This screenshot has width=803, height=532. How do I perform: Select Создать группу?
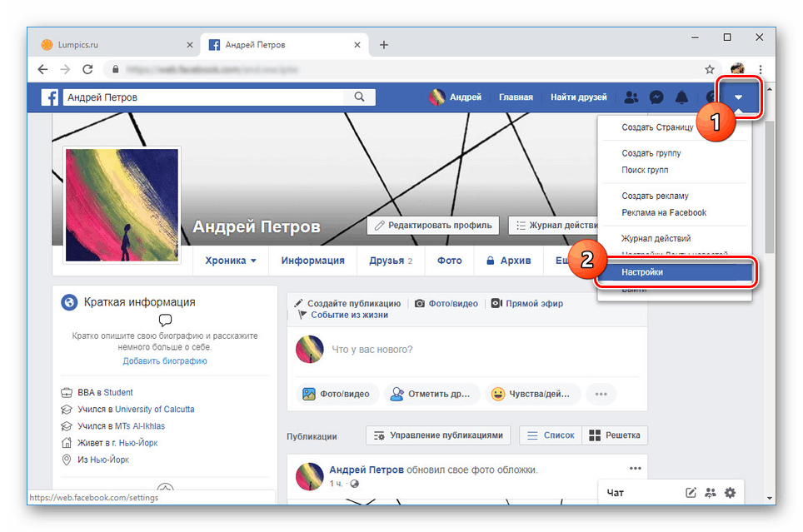tap(651, 153)
